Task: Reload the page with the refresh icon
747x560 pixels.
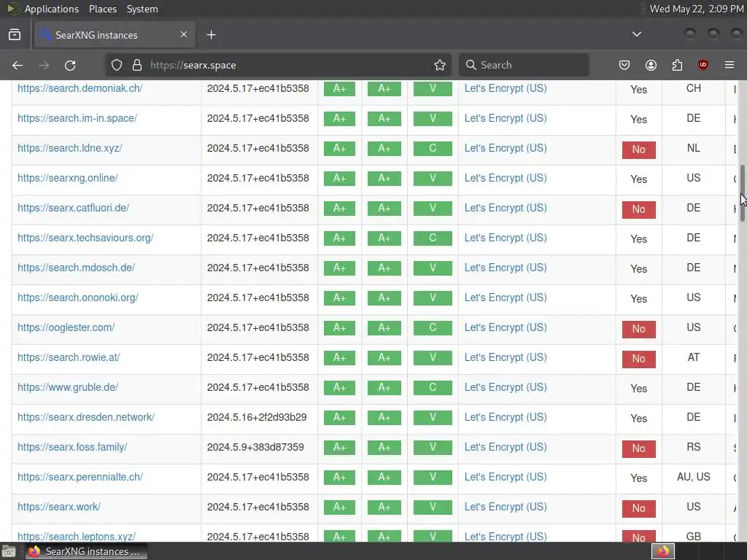Action: [70, 65]
